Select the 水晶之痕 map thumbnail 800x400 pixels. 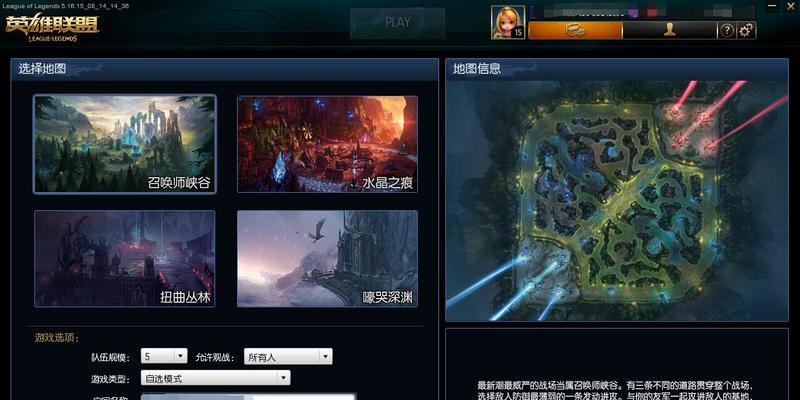click(x=328, y=144)
